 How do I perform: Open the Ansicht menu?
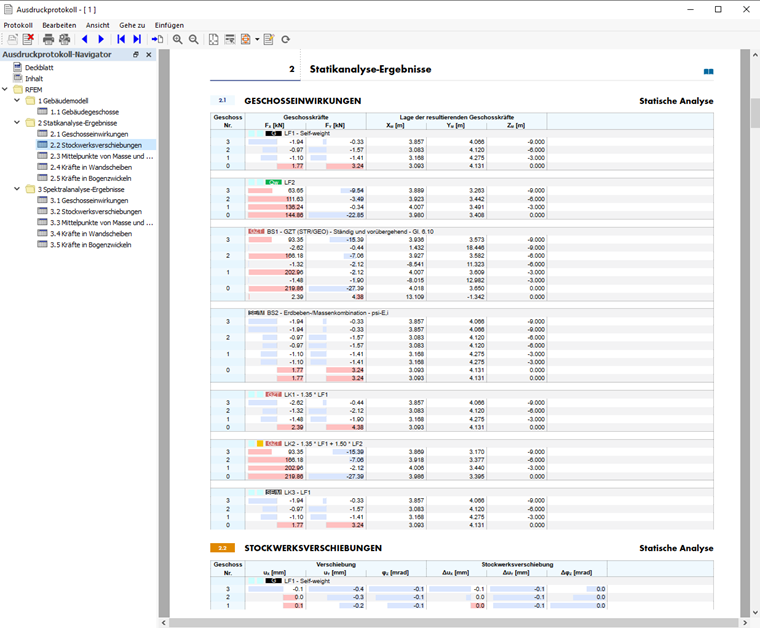[98, 25]
